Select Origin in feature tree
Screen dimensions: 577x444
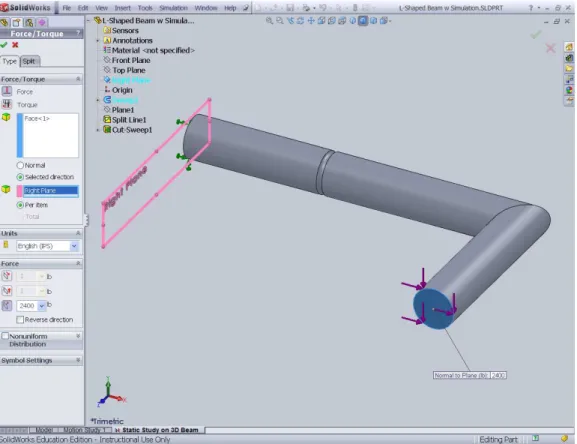[122, 90]
